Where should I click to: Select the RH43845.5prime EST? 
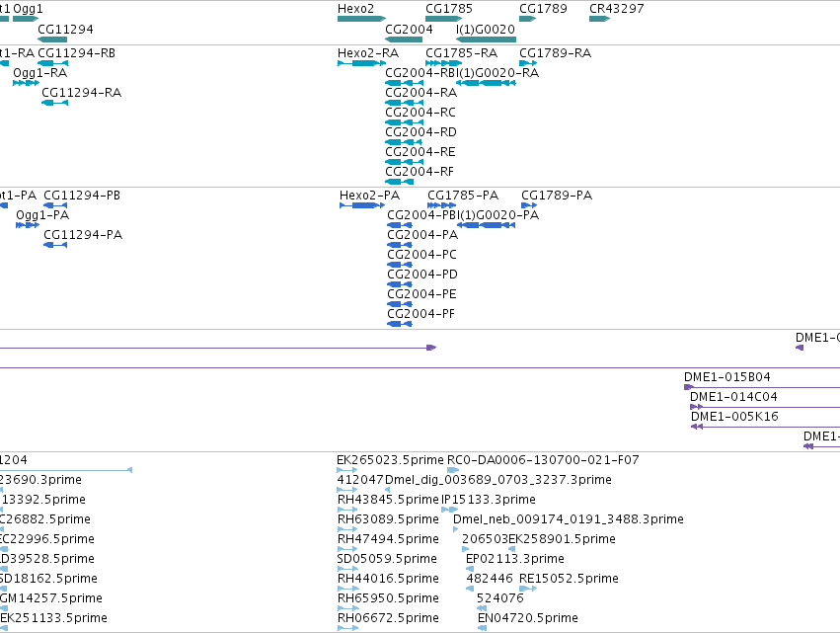347,510
